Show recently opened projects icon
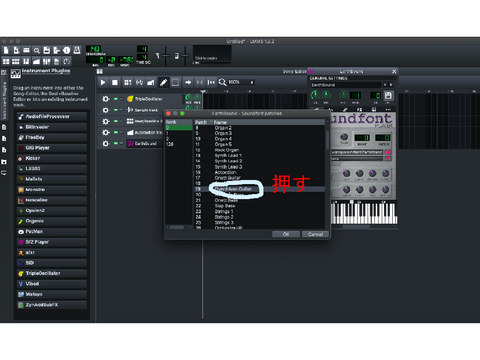The image size is (480, 360). (x=37, y=50)
